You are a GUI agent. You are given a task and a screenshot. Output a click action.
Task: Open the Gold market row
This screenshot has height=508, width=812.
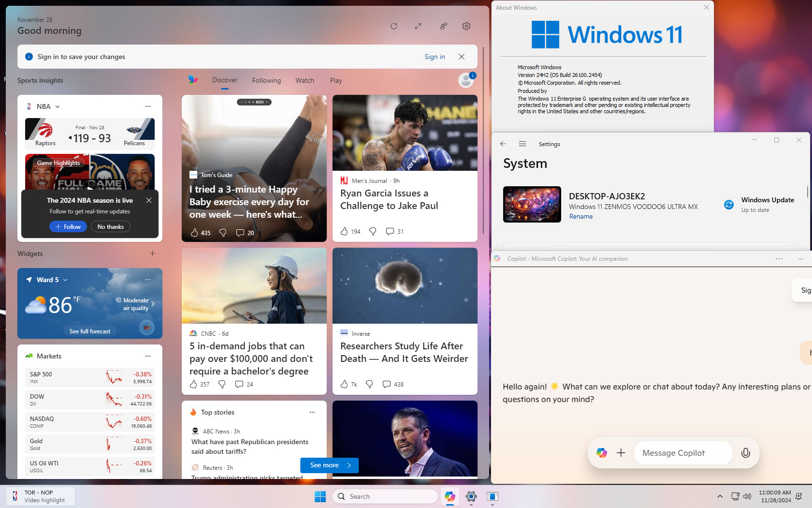tap(90, 444)
